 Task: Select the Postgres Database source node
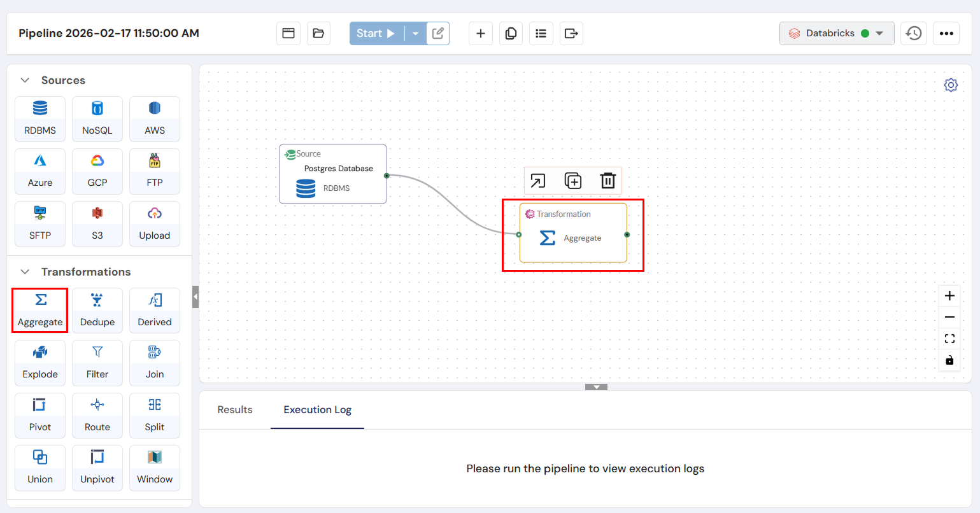click(x=332, y=174)
